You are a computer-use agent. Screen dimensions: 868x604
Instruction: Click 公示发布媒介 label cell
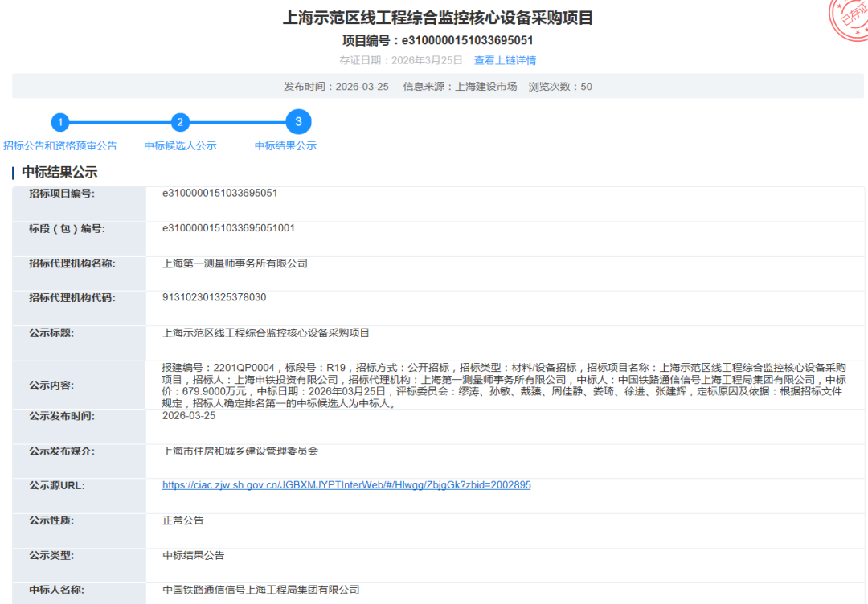point(79,461)
